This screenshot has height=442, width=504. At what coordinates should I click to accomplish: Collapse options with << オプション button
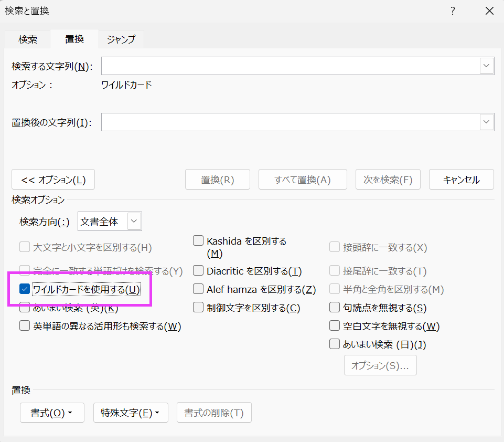click(53, 180)
